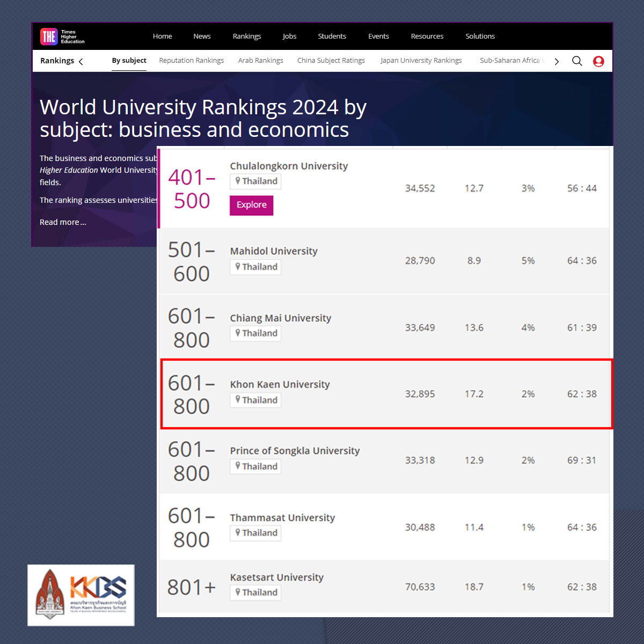Click the location pin icon in Kasetsart row
The image size is (644, 644).
[238, 592]
